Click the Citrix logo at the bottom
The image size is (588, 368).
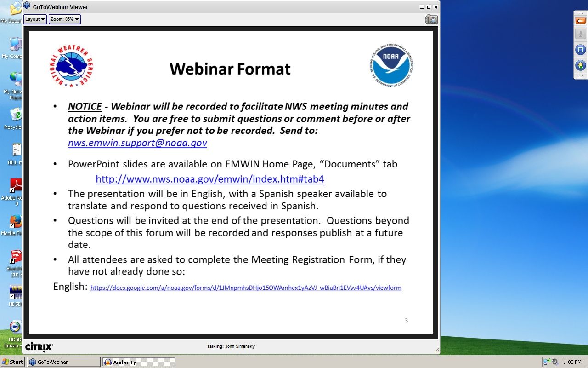39,347
